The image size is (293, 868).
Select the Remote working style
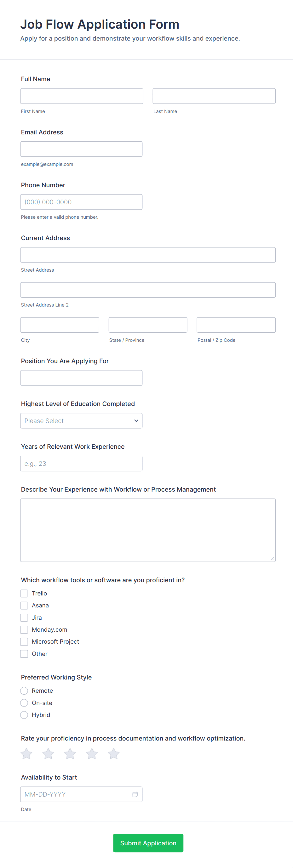[24, 691]
